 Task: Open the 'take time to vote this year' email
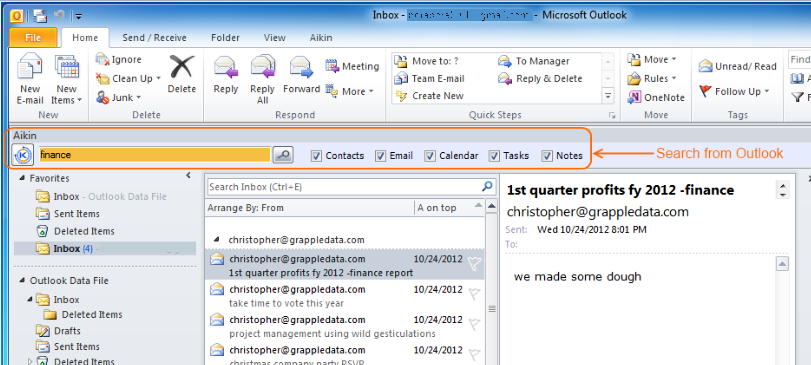(x=344, y=296)
